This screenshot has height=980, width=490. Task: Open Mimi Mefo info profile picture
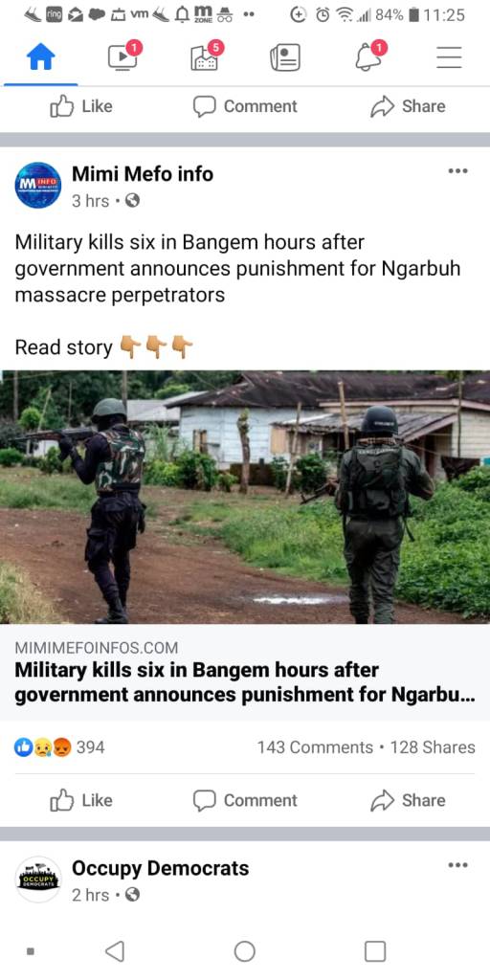coord(38,185)
